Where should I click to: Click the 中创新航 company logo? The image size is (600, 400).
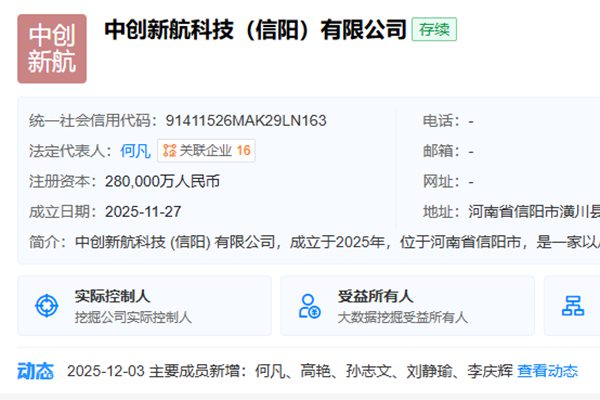[x=52, y=48]
